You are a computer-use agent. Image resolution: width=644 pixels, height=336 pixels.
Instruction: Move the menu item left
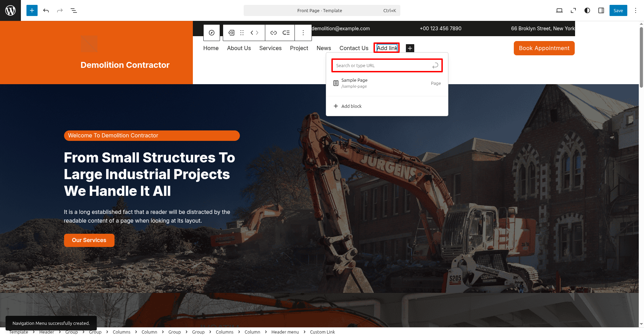[252, 33]
